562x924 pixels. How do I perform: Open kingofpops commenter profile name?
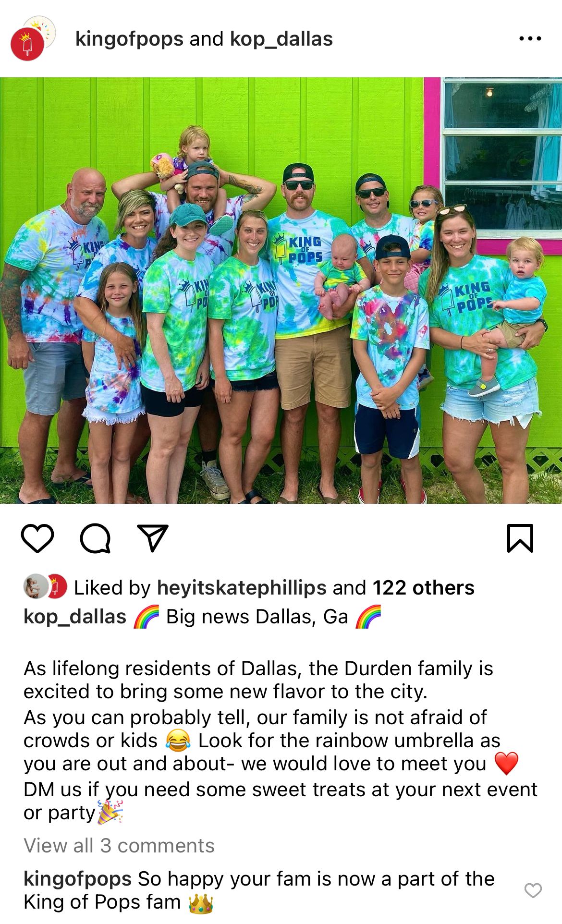(77, 879)
